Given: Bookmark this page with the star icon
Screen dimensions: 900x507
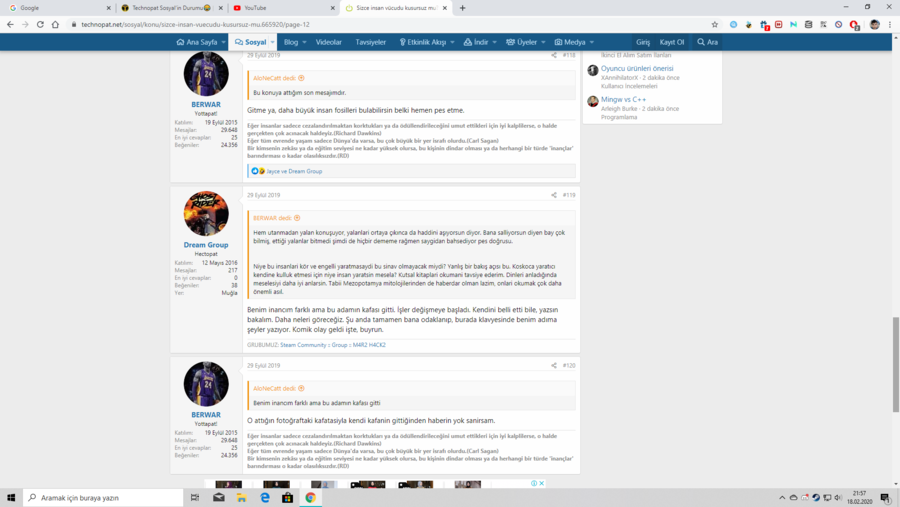Looking at the screenshot, I should (x=715, y=25).
